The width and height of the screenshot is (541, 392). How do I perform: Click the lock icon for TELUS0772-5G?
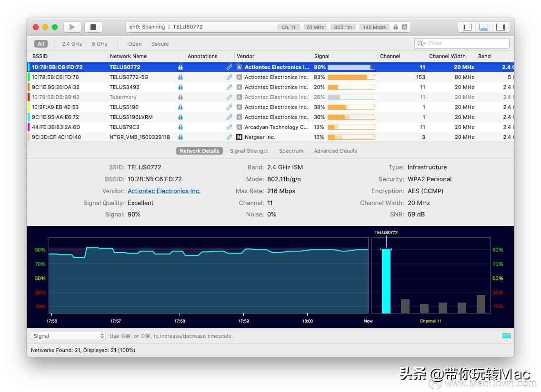point(180,77)
